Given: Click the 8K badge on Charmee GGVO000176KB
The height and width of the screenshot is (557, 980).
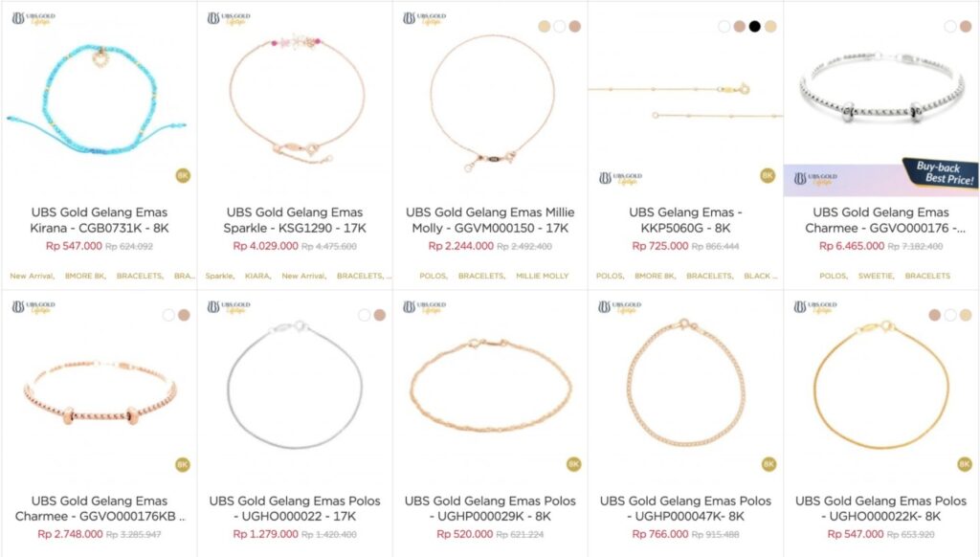Looking at the screenshot, I should pyautogui.click(x=183, y=464).
